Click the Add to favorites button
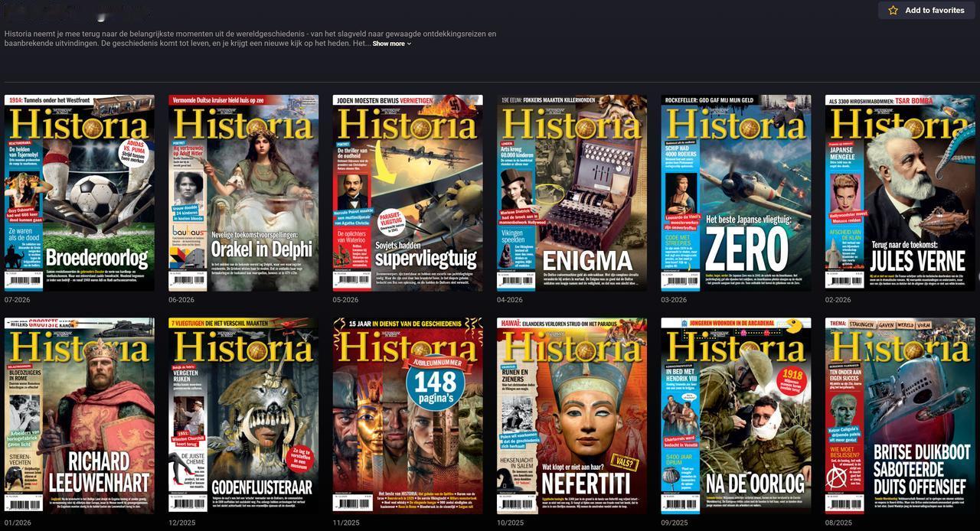The width and height of the screenshot is (980, 531). point(926,10)
